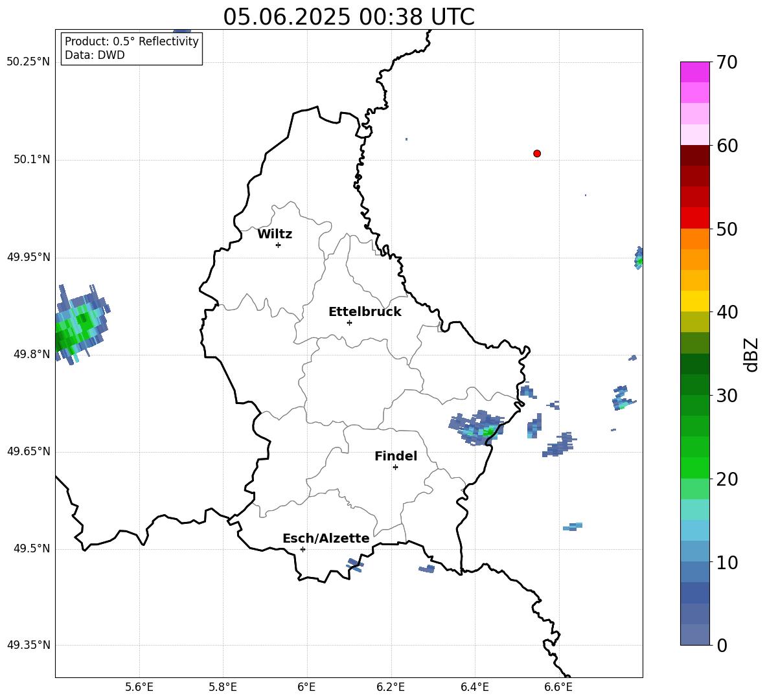Click the dBZ colorbar label
Screen dimensions: 767x700
(x=752, y=354)
